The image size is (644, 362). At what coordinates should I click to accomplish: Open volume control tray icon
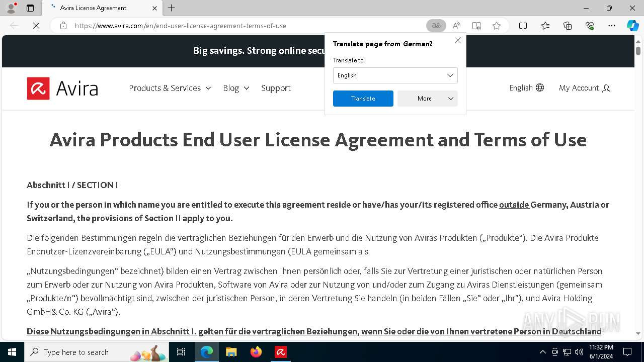579,352
